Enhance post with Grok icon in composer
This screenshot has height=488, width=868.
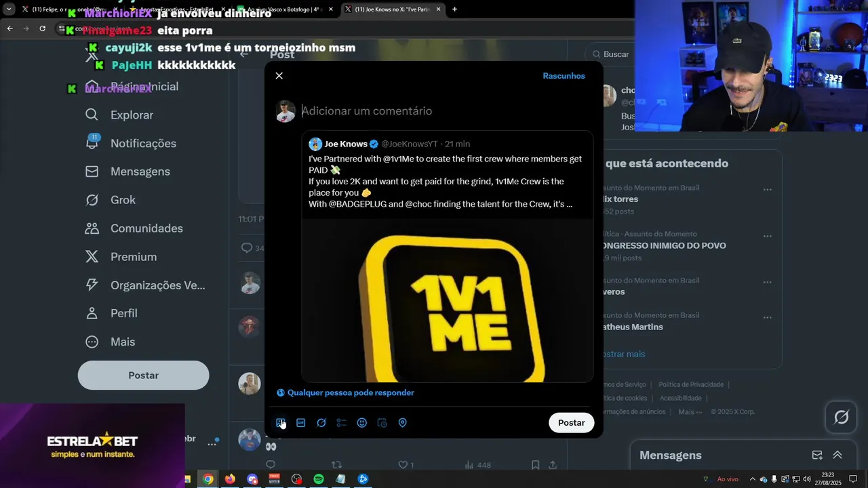pyautogui.click(x=321, y=423)
